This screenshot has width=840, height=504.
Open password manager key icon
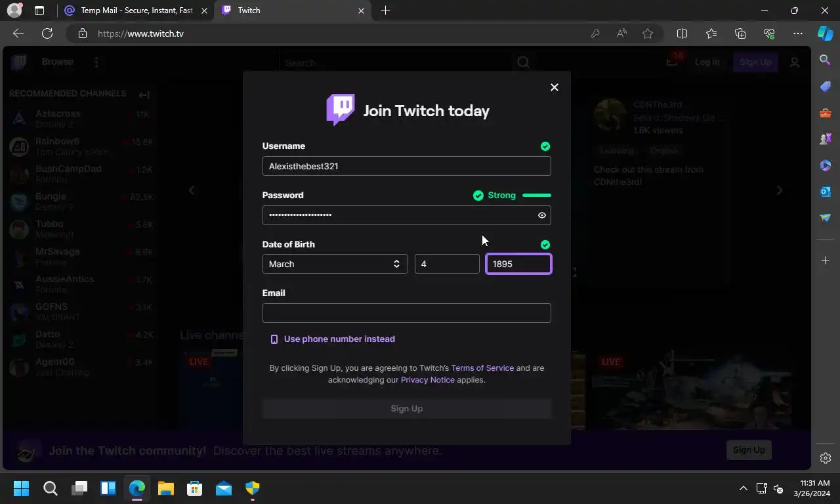[x=595, y=33]
